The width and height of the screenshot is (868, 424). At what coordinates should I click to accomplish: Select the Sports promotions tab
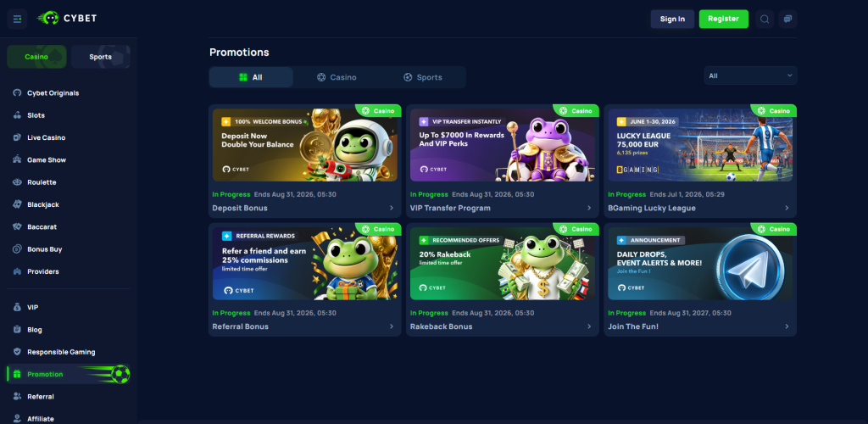click(x=422, y=77)
